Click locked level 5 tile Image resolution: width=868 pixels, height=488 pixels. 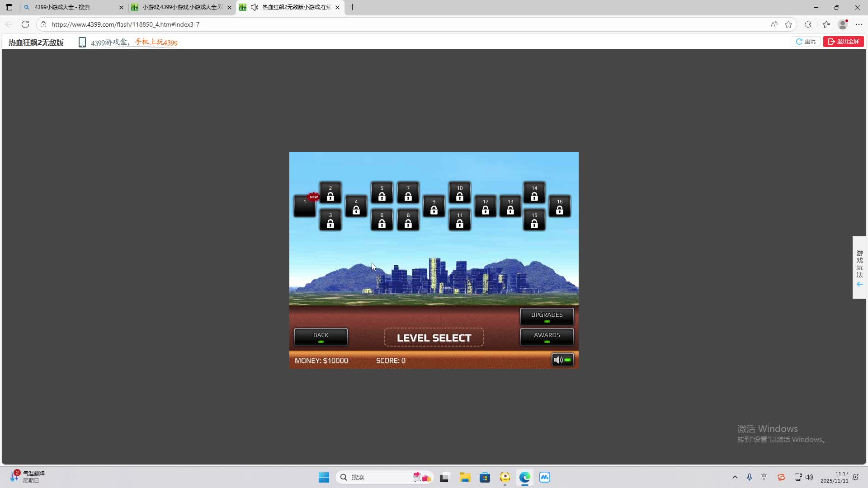(x=382, y=193)
